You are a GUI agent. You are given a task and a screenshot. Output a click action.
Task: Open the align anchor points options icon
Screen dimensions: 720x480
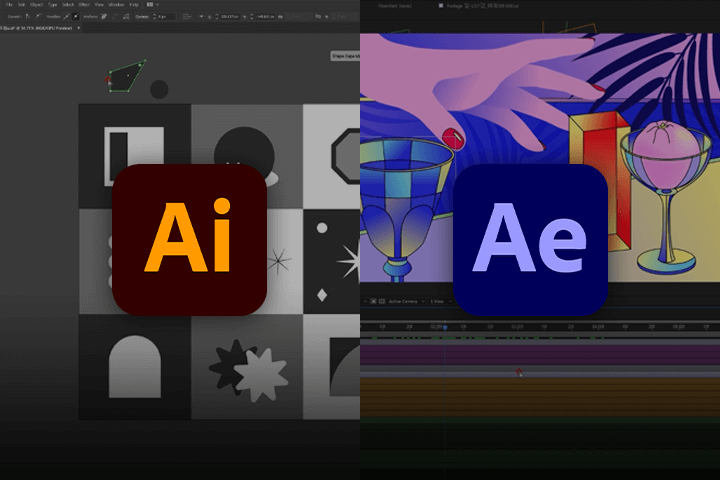tap(187, 17)
